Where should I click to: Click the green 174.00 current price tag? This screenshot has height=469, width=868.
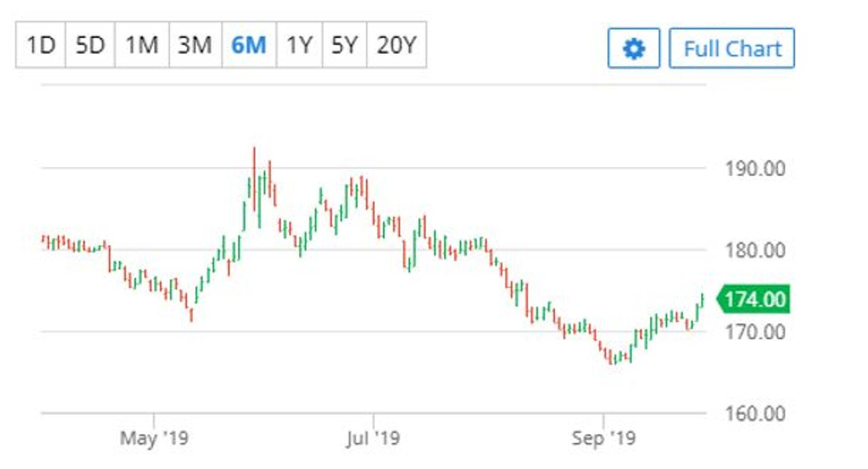(755, 299)
